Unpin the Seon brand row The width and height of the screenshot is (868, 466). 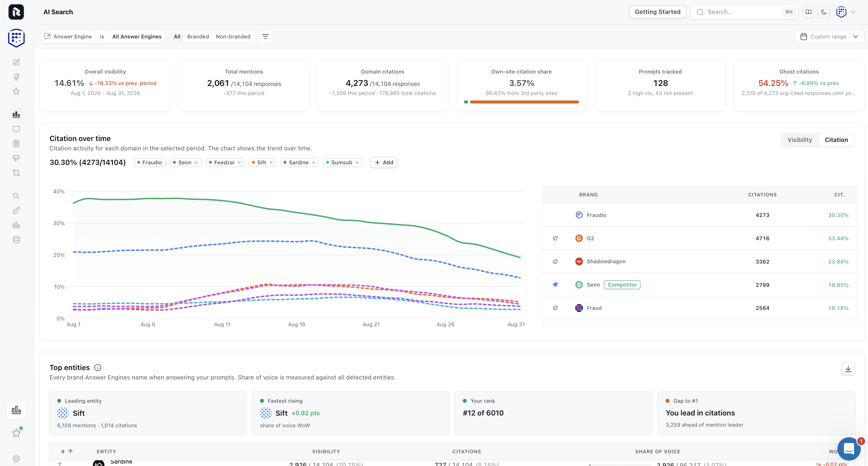(555, 285)
